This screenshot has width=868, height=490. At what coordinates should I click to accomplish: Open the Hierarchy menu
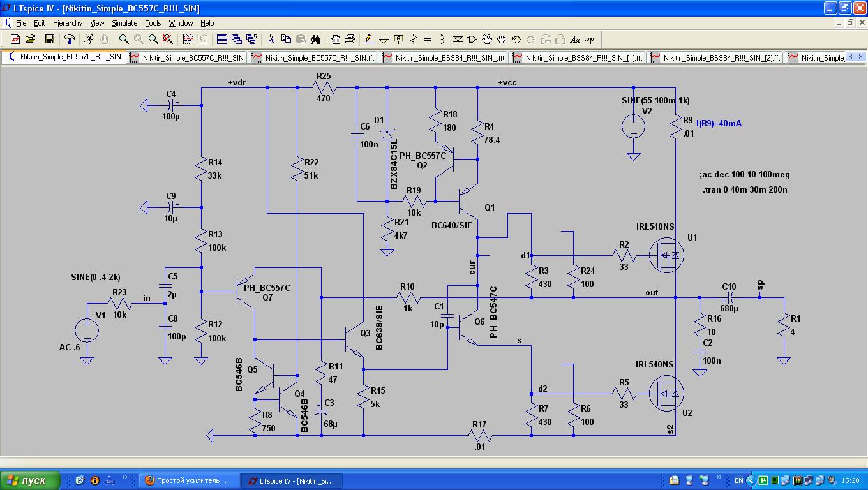click(x=68, y=23)
